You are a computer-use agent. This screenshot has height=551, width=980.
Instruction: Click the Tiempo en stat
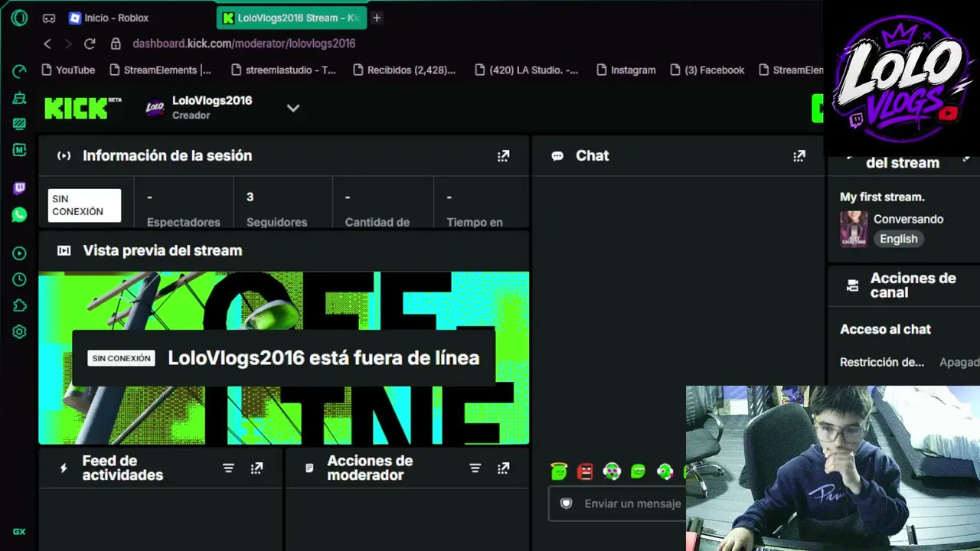point(475,209)
